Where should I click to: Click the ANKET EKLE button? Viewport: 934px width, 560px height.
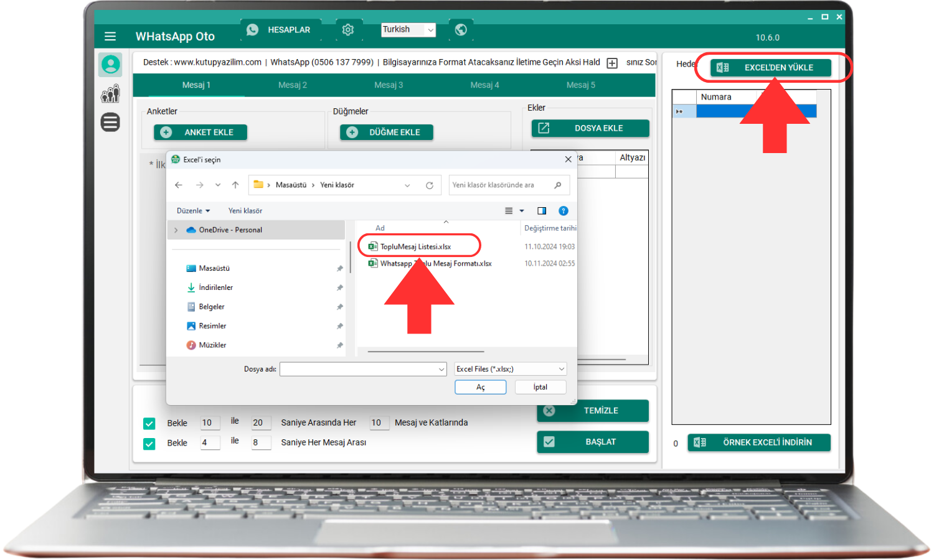[200, 132]
